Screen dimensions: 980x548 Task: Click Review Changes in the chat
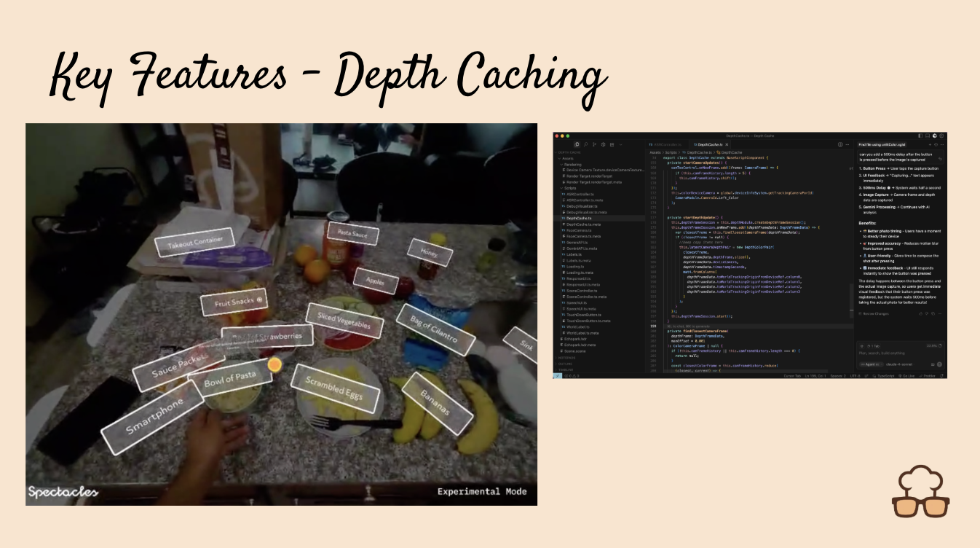coord(874,313)
